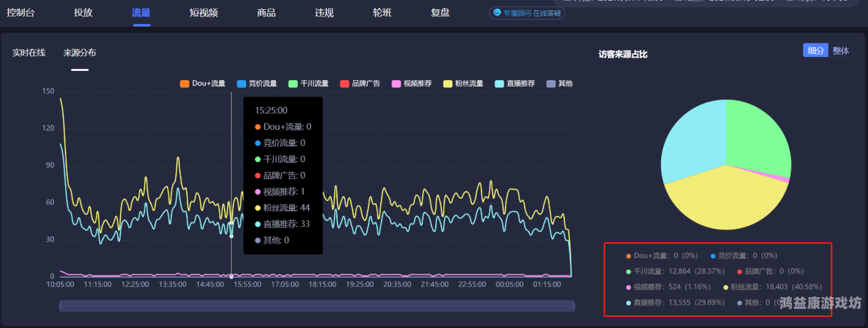Click 竞价流量: 0 (0%) legend entry

tap(745, 255)
